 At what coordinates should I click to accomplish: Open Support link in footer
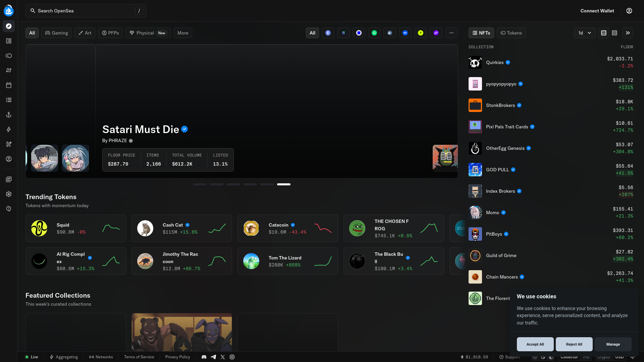[x=509, y=357]
